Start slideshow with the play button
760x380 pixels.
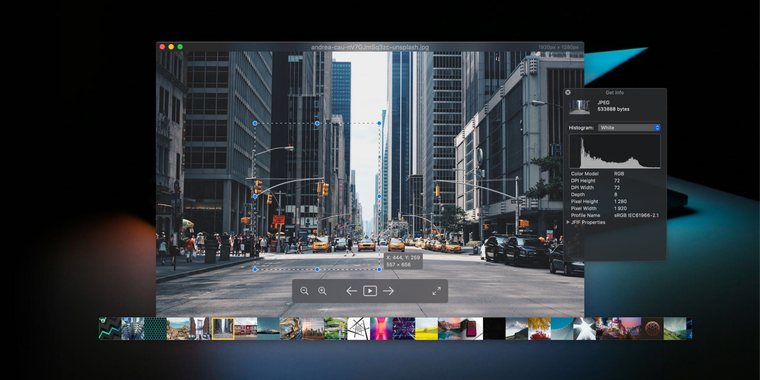tap(370, 291)
